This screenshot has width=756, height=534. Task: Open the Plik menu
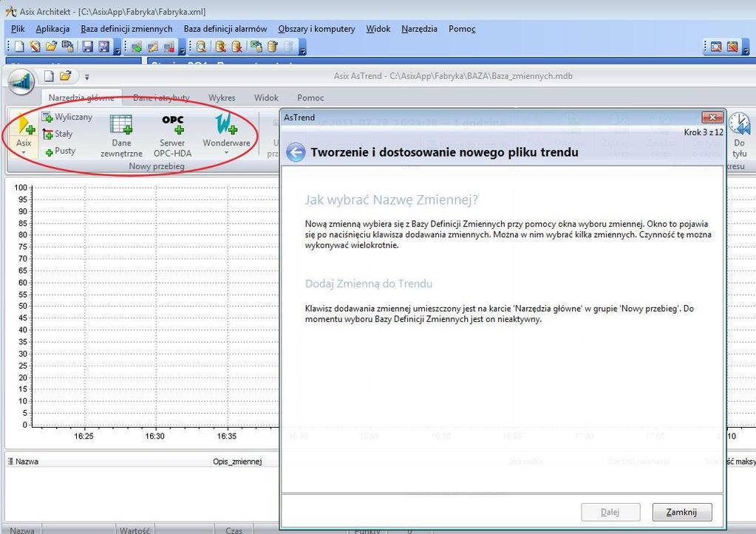pyautogui.click(x=18, y=29)
